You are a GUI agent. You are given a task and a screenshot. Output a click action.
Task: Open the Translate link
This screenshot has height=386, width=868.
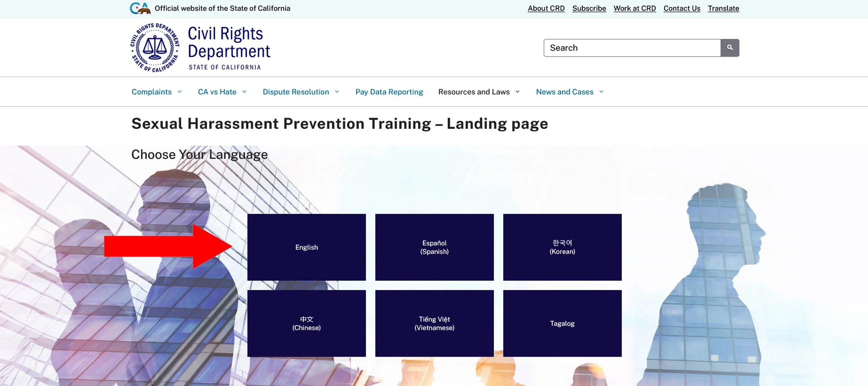tap(723, 8)
